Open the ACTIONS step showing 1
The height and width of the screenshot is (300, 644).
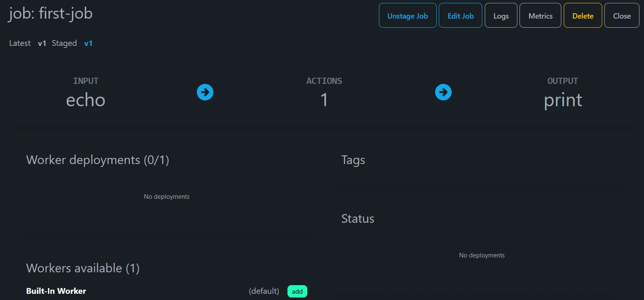324,100
